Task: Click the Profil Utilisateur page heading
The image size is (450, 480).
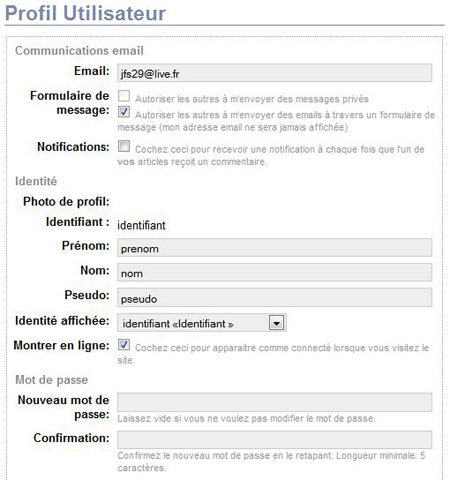Action: (85, 13)
